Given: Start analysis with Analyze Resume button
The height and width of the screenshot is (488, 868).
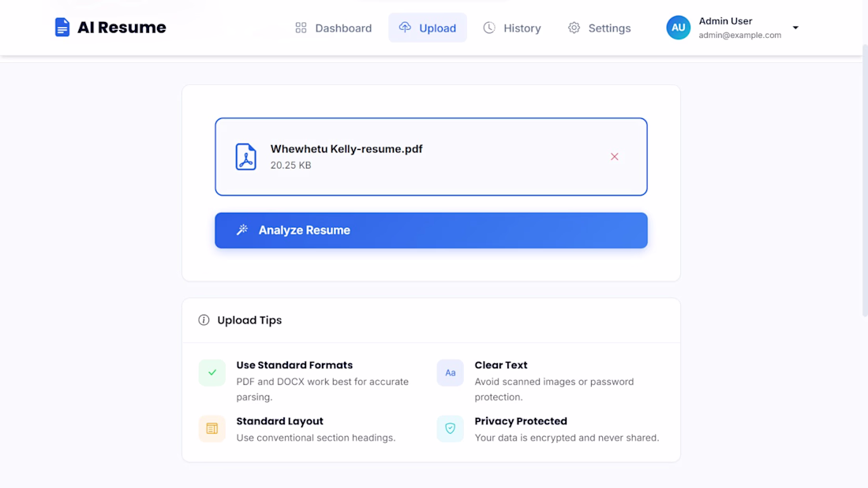Looking at the screenshot, I should tap(431, 230).
